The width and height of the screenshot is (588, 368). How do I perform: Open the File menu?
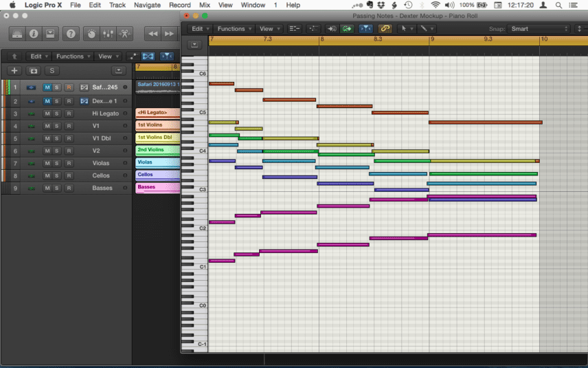click(76, 5)
